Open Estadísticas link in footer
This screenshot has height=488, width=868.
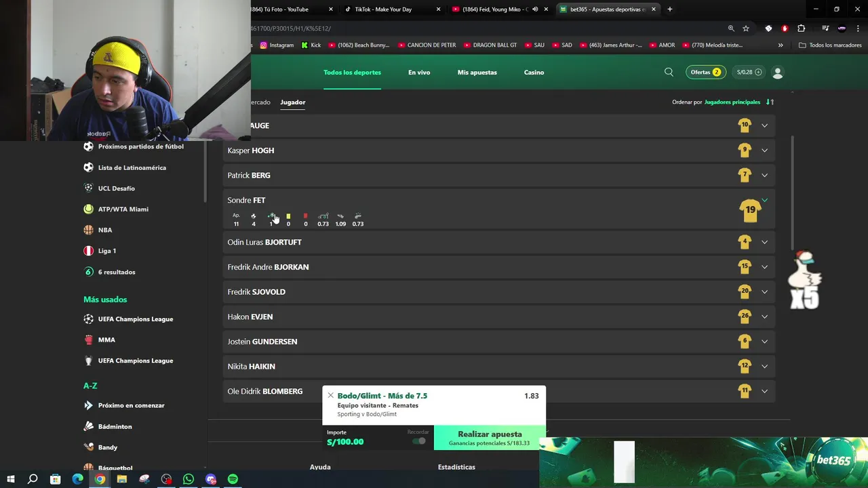(456, 467)
